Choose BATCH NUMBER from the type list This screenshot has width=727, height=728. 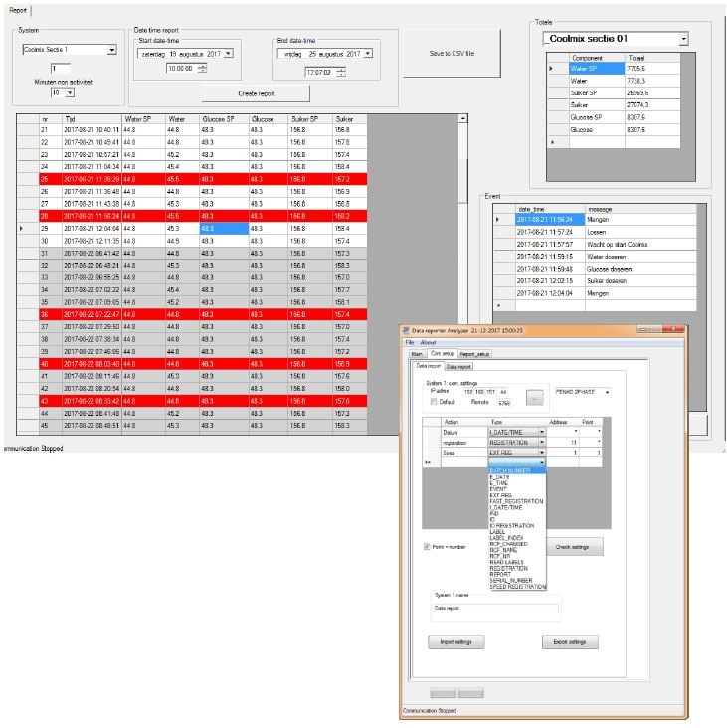tap(517, 471)
